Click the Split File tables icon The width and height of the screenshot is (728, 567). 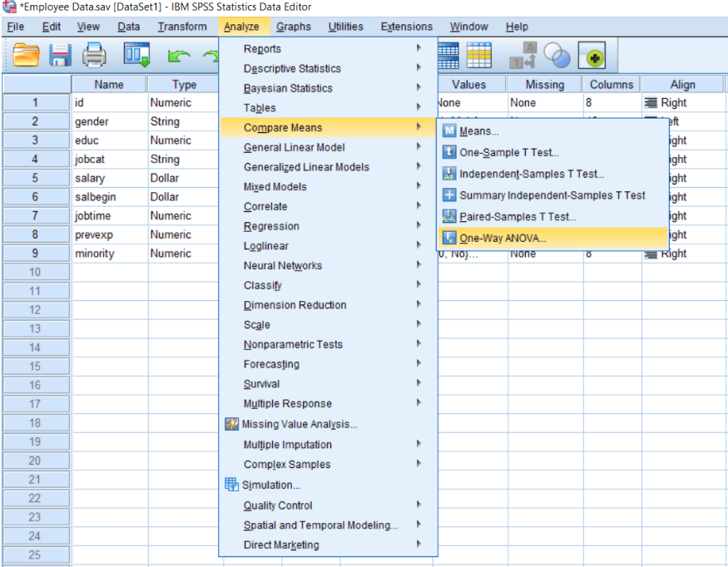[x=448, y=55]
